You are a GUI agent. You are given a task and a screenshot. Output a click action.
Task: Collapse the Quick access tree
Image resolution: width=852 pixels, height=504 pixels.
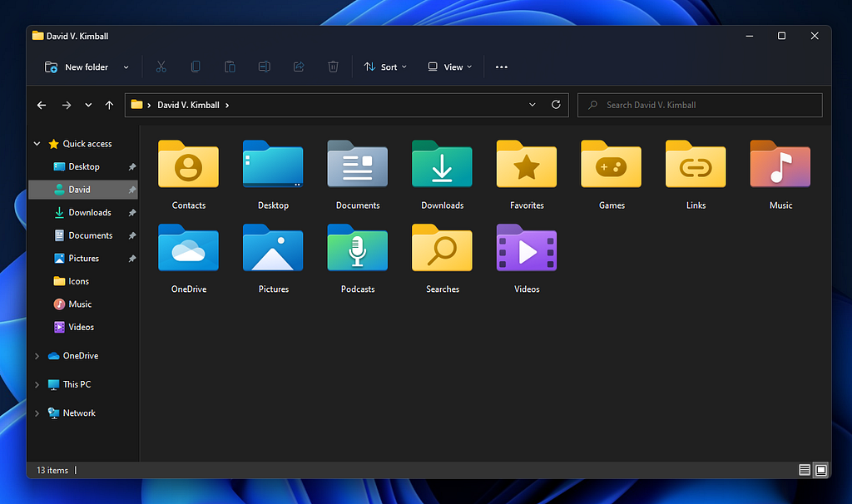(x=37, y=143)
